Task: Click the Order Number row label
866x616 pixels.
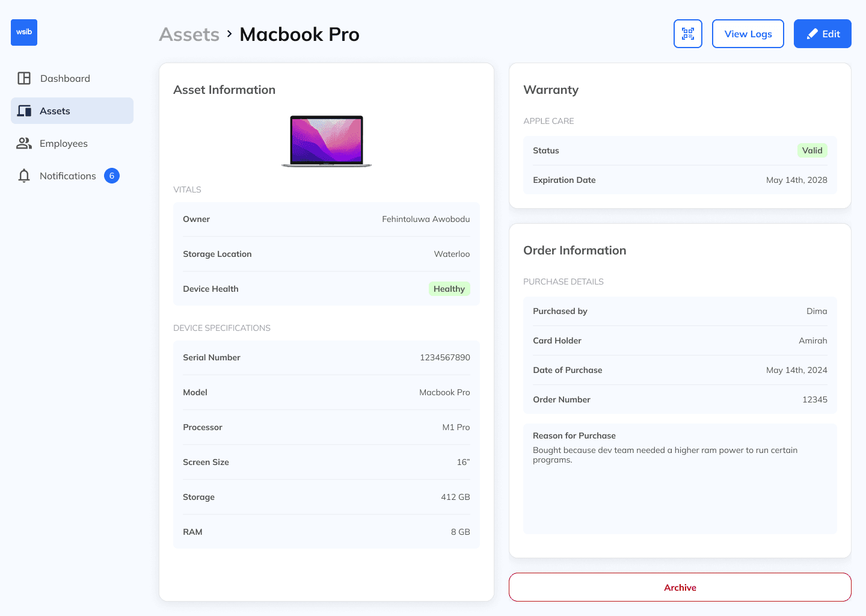Action: click(x=562, y=399)
